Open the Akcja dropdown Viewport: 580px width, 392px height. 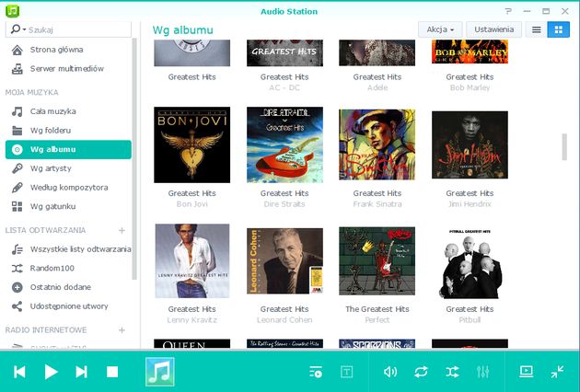(x=440, y=29)
